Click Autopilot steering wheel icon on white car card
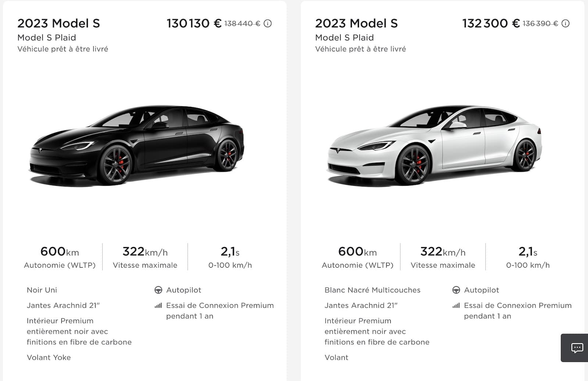The width and height of the screenshot is (588, 381). [x=456, y=290]
